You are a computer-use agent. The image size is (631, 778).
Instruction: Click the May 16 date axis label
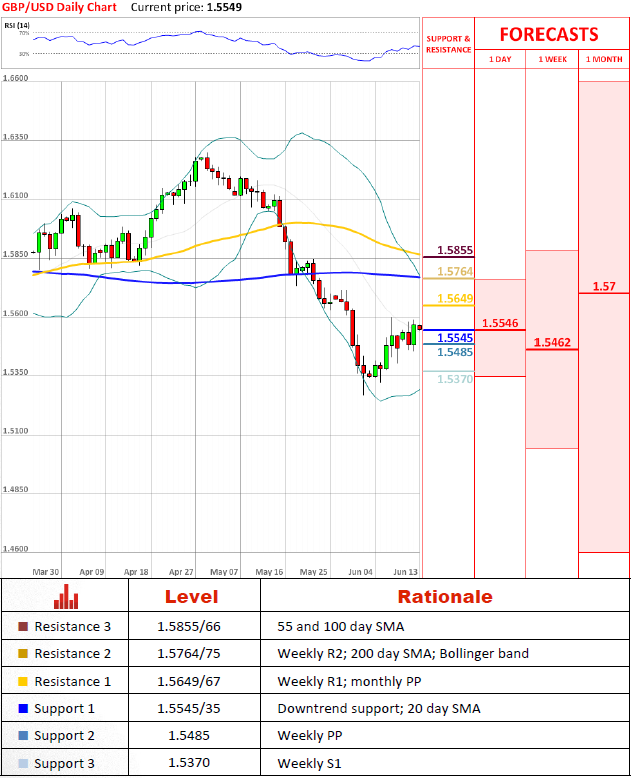269,572
